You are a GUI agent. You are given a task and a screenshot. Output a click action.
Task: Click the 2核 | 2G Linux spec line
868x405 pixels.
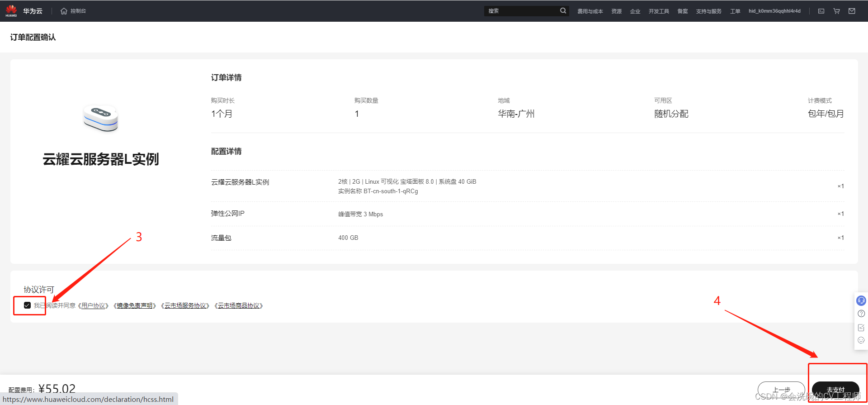pos(407,181)
